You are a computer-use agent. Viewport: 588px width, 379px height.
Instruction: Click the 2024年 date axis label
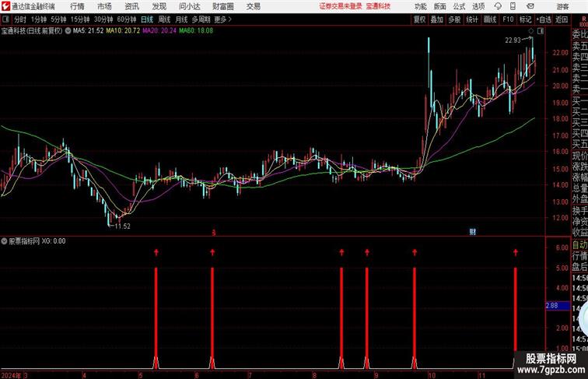[11, 375]
